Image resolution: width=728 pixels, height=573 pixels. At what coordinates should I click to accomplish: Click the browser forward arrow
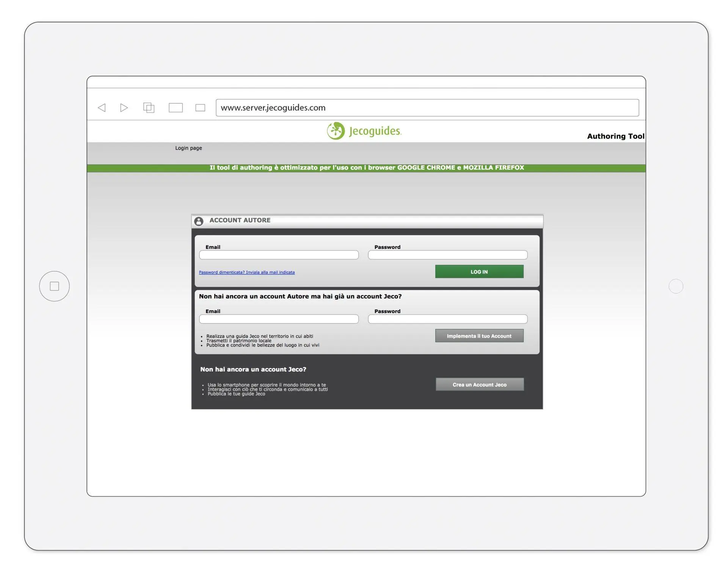[x=124, y=108]
